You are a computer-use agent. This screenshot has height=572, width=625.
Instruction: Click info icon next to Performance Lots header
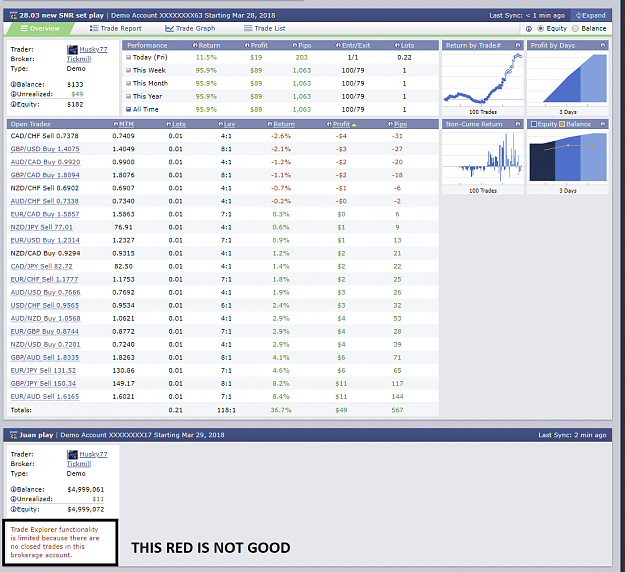(x=397, y=45)
